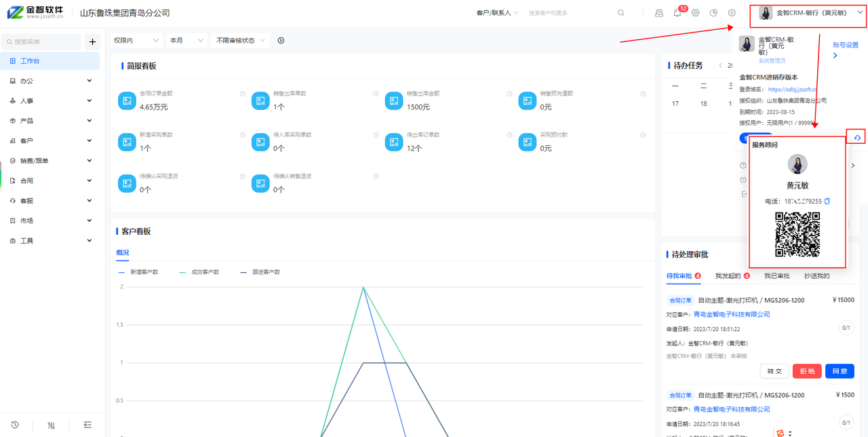
Task: Click the 销售出库单数 card icon
Action: (260, 101)
